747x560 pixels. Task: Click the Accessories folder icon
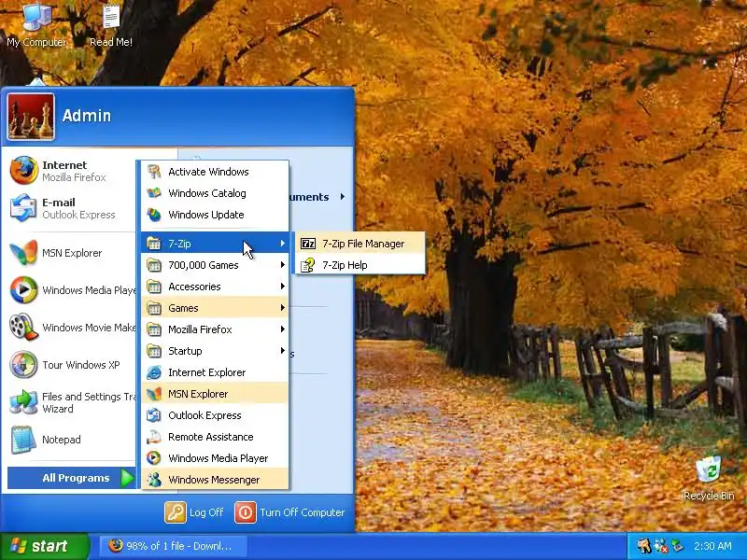pyautogui.click(x=154, y=287)
